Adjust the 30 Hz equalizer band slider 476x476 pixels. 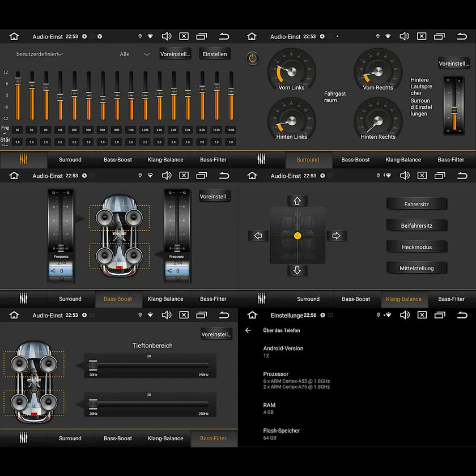(x=18, y=96)
